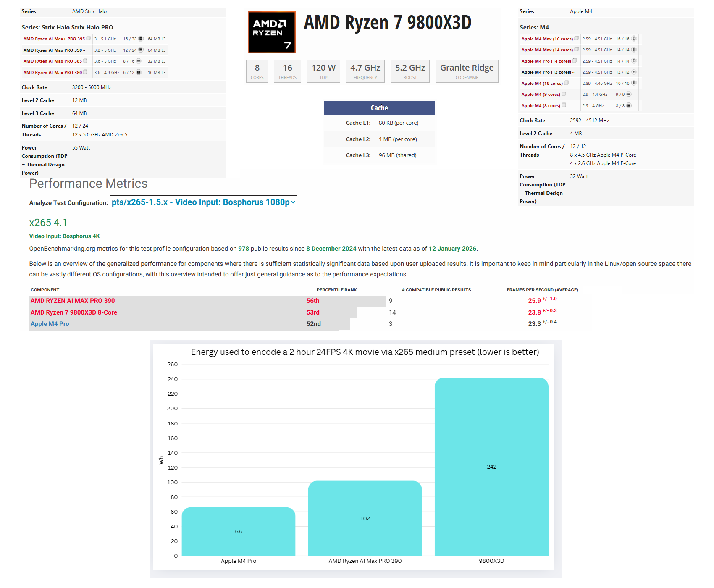The width and height of the screenshot is (714, 588).
Task: Click the '25.9' frames per second value
Action: [534, 301]
